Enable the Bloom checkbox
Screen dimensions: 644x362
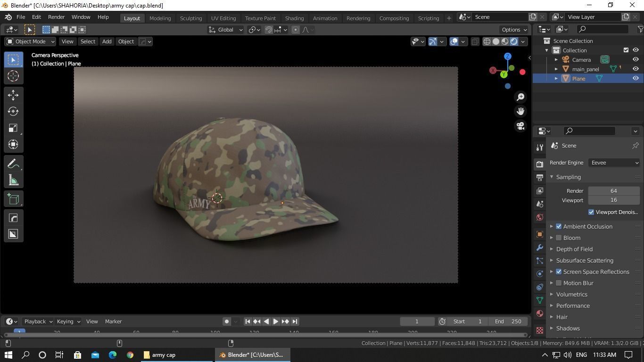[559, 238]
